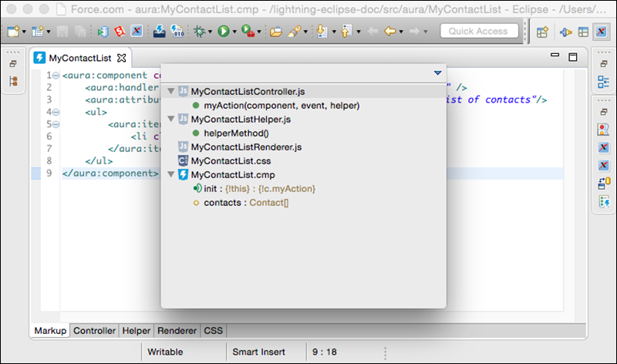Open the hierarchy view on the left trim
617x364 pixels.
[13, 81]
